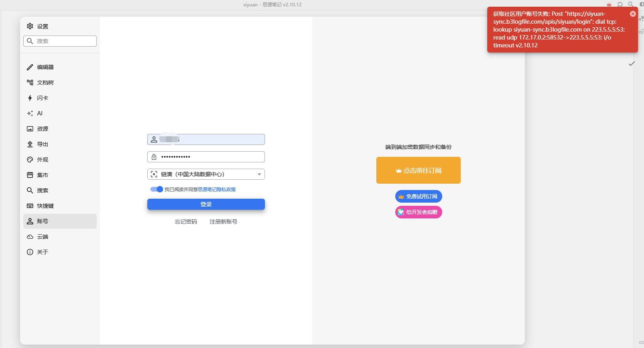Open the 资源 section with image icon
This screenshot has height=348, width=644.
pyautogui.click(x=60, y=129)
